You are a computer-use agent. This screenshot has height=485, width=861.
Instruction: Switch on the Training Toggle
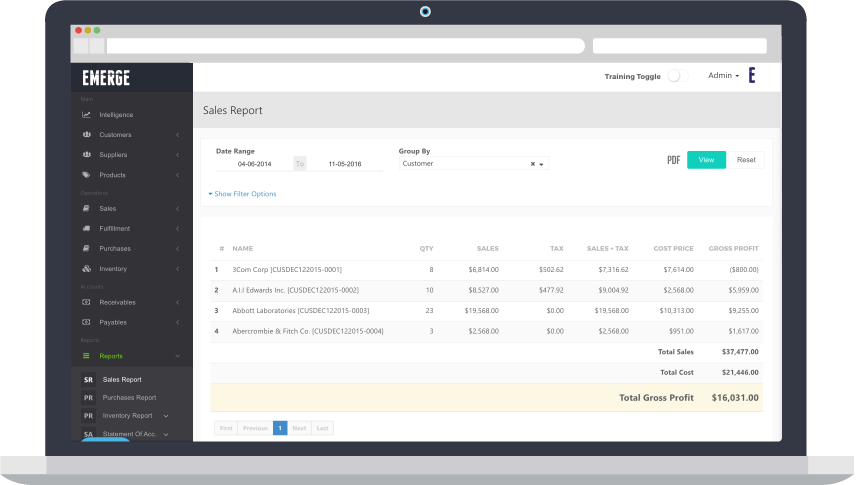point(677,76)
